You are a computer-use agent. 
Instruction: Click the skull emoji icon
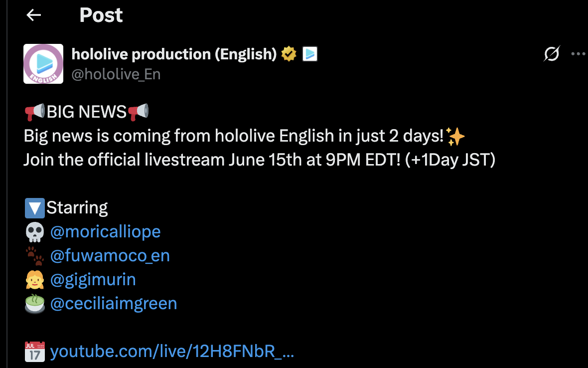coord(34,232)
